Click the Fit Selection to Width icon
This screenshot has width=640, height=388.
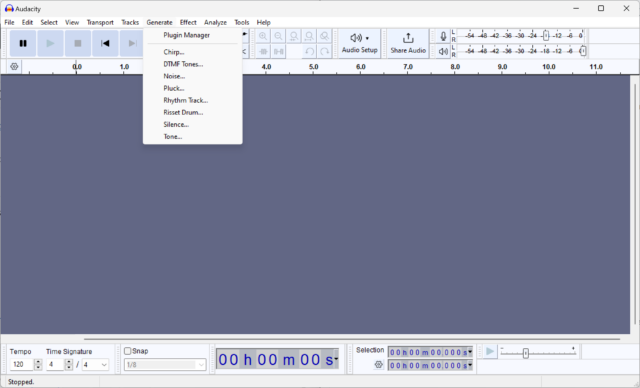click(293, 36)
